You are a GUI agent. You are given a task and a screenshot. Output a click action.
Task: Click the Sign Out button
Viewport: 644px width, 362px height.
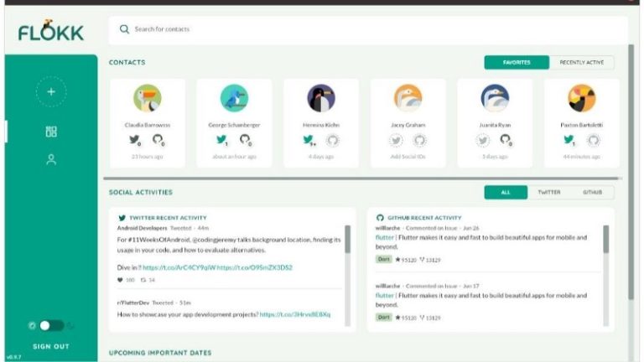point(50,346)
